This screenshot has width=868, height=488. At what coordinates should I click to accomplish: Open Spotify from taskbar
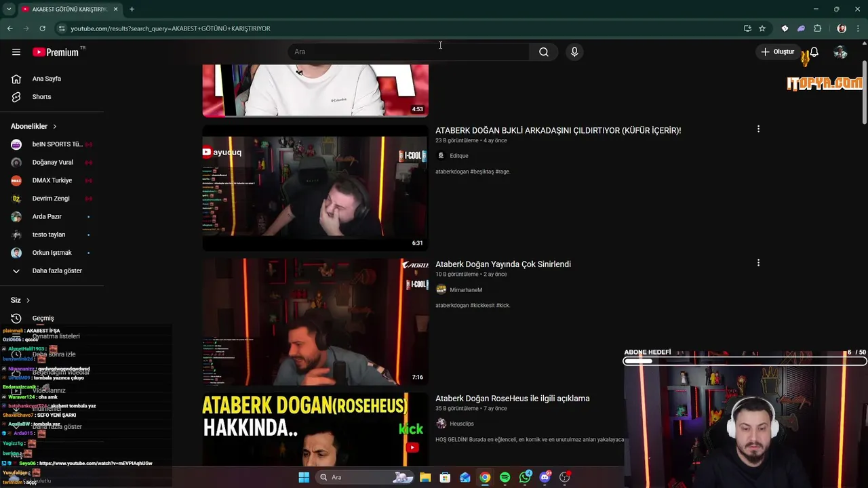click(505, 477)
